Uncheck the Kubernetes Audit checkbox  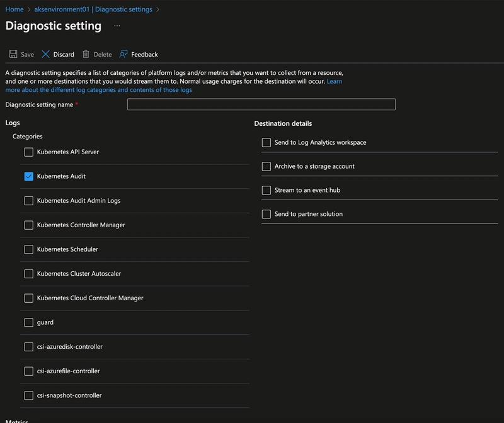[x=28, y=176]
